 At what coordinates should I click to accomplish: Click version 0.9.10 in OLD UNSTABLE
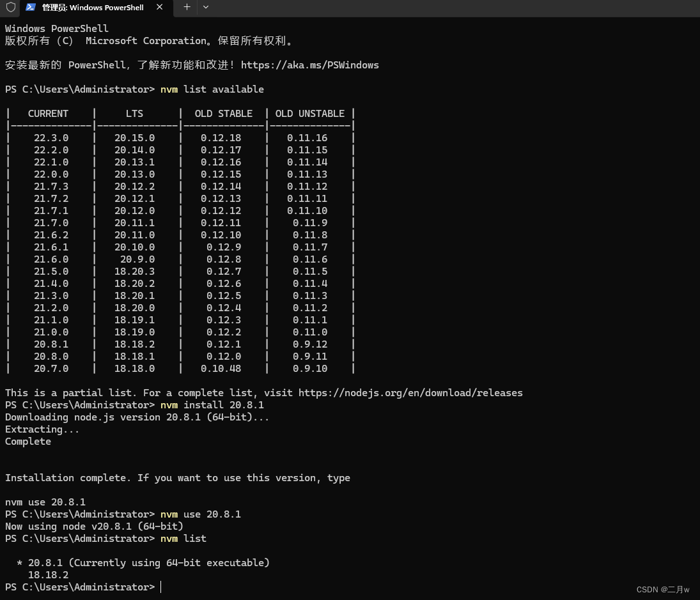coord(310,369)
